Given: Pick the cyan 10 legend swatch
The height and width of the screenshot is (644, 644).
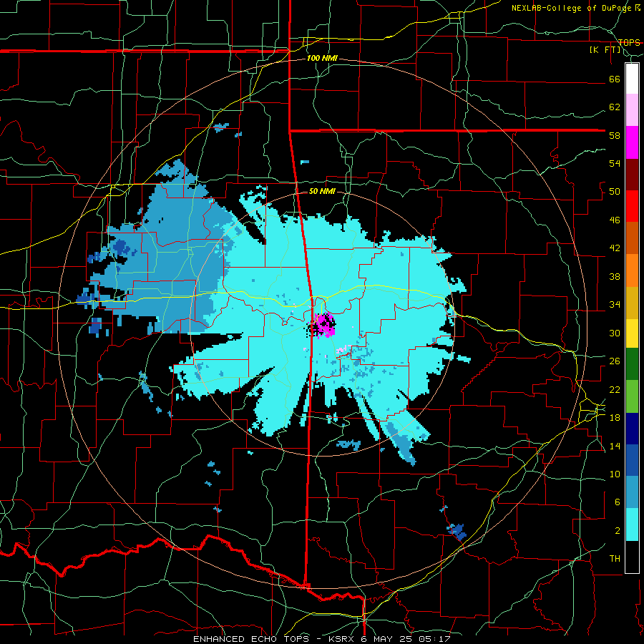Looking at the screenshot, I should [x=632, y=525].
